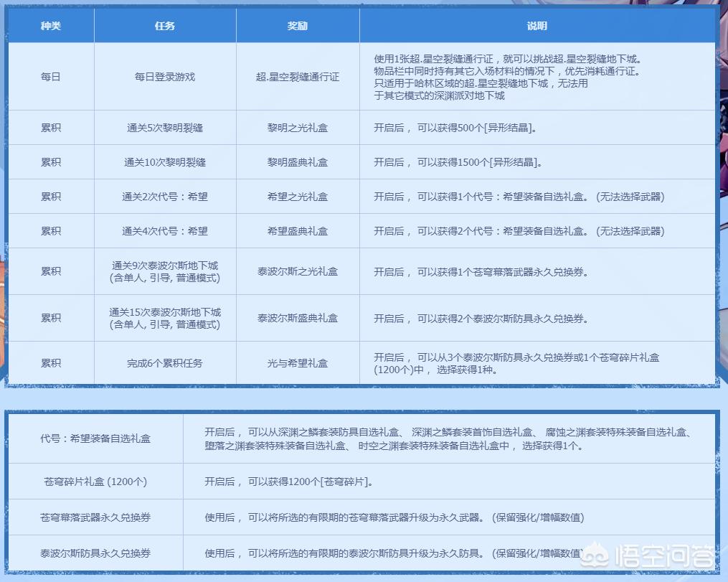Click the 泰波尔斯之光礼盒 reward cell
Screen dimensions: 728x582
298,272
